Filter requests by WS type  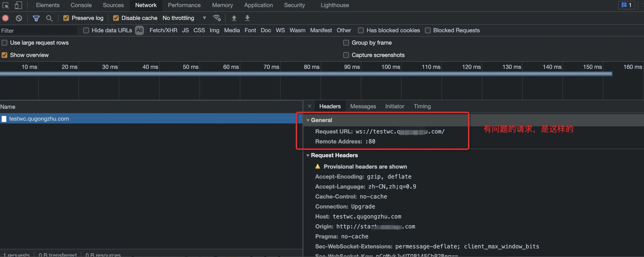[x=280, y=31]
